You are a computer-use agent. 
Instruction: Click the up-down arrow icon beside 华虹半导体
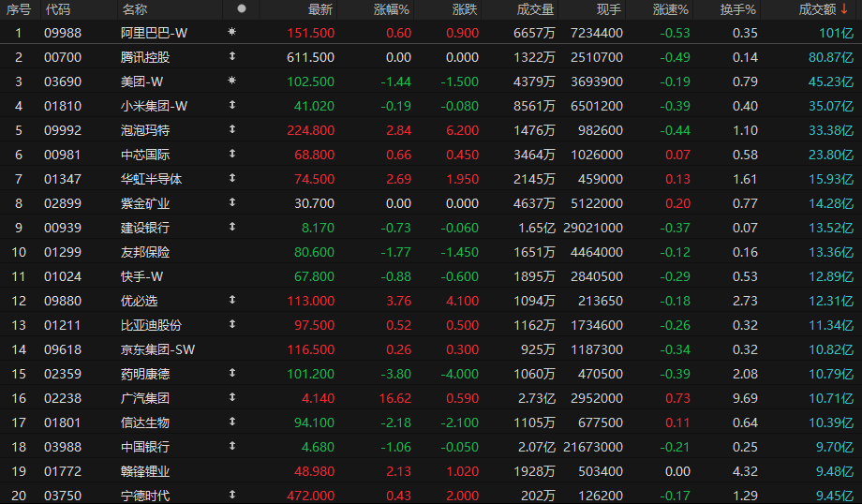click(232, 178)
